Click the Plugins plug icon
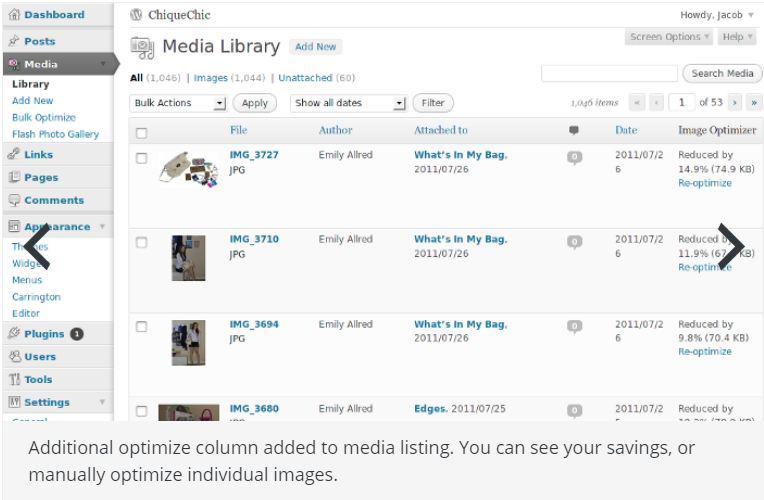Image resolution: width=764 pixels, height=500 pixels. coord(14,334)
